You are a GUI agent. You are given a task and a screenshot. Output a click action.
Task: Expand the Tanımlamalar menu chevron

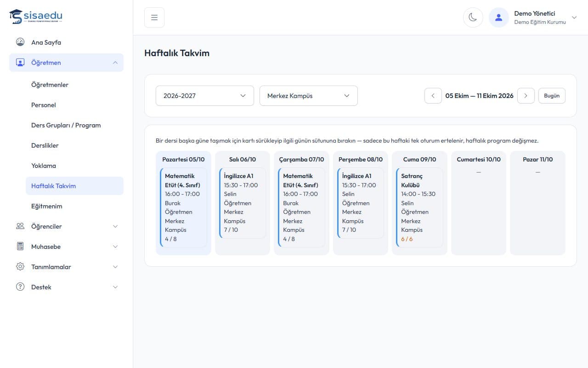click(115, 267)
